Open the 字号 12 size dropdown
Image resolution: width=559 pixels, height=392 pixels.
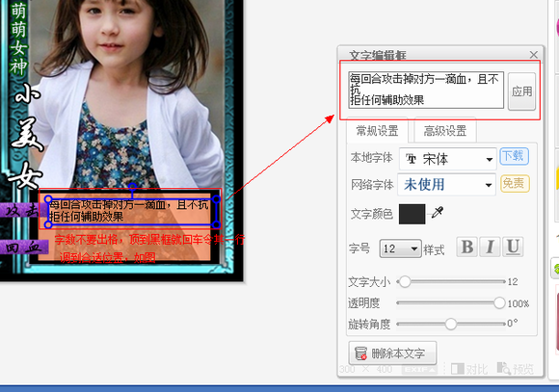(400, 248)
